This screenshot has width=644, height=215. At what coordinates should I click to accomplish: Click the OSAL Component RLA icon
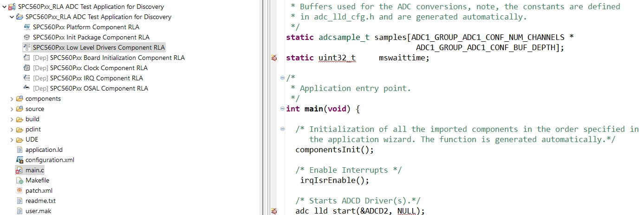coord(27,88)
